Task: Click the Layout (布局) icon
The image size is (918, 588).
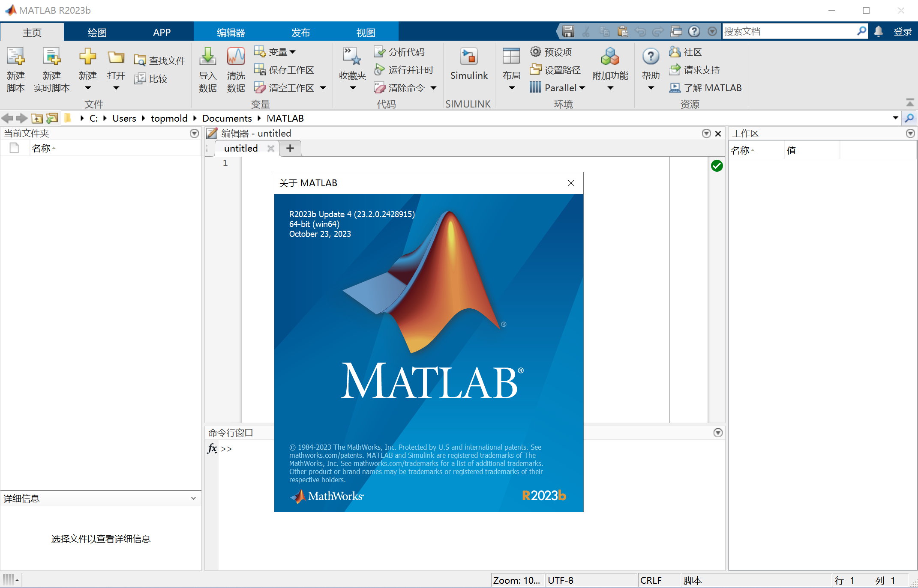Action: (511, 57)
